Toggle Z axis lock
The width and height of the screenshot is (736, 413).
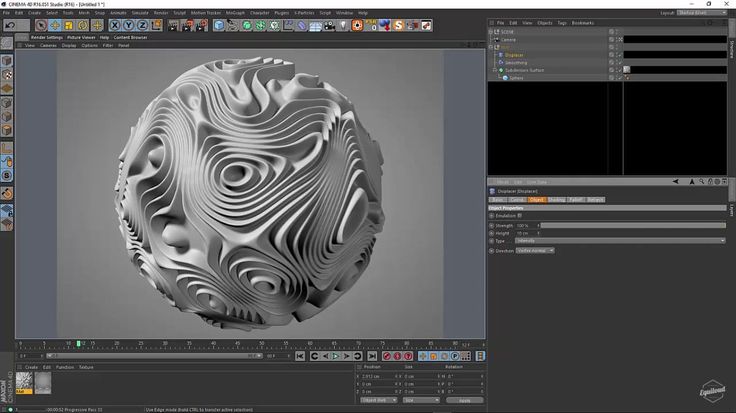(142, 25)
